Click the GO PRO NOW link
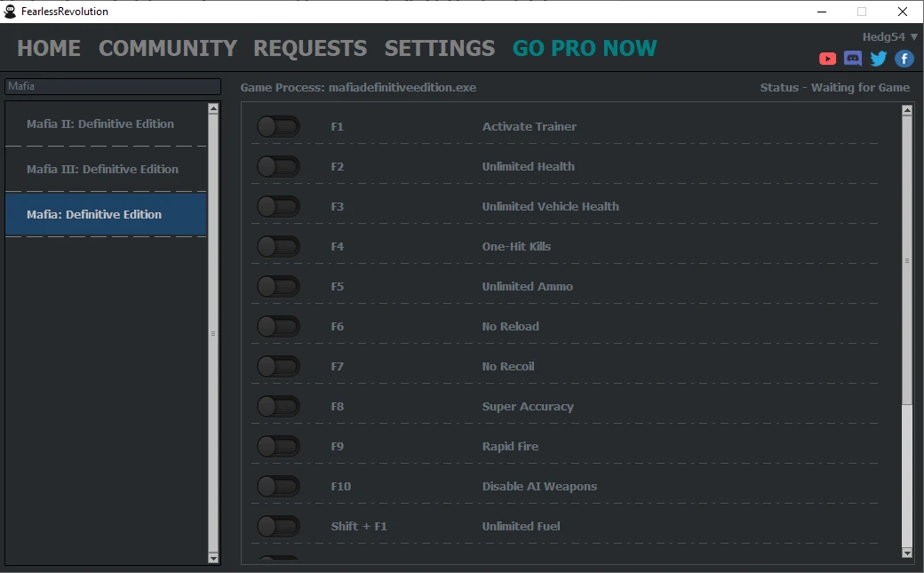This screenshot has height=573, width=924. click(x=585, y=48)
